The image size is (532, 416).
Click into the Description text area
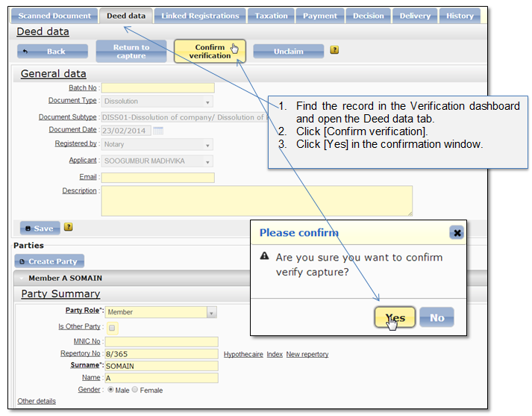point(257,201)
